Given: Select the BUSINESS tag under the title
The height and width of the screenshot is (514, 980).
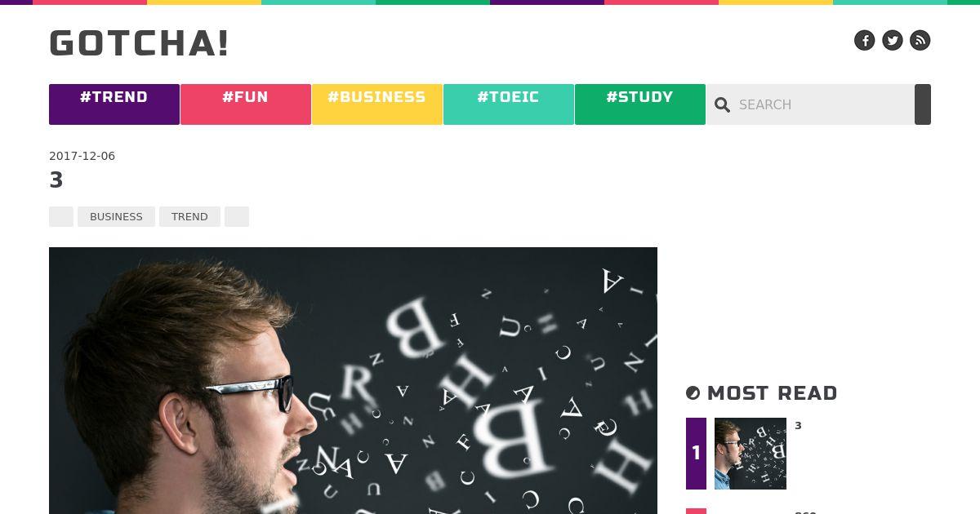Looking at the screenshot, I should [116, 216].
